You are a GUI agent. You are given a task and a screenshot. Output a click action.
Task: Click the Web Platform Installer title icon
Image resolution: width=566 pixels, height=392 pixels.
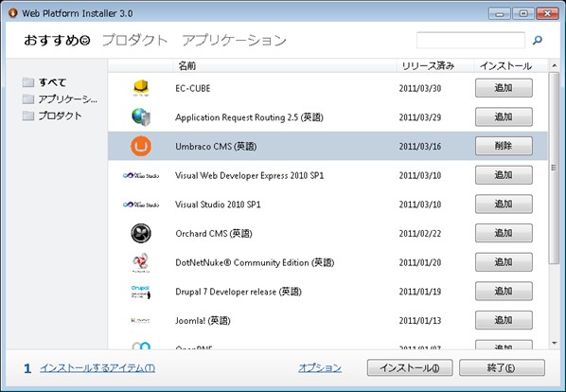click(12, 13)
